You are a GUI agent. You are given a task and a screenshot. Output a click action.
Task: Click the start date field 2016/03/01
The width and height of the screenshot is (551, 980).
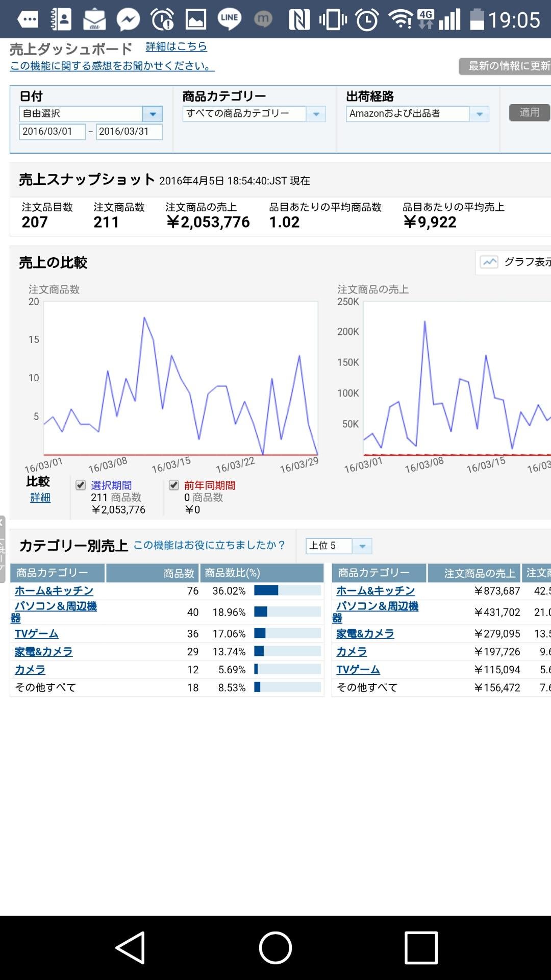pos(52,132)
